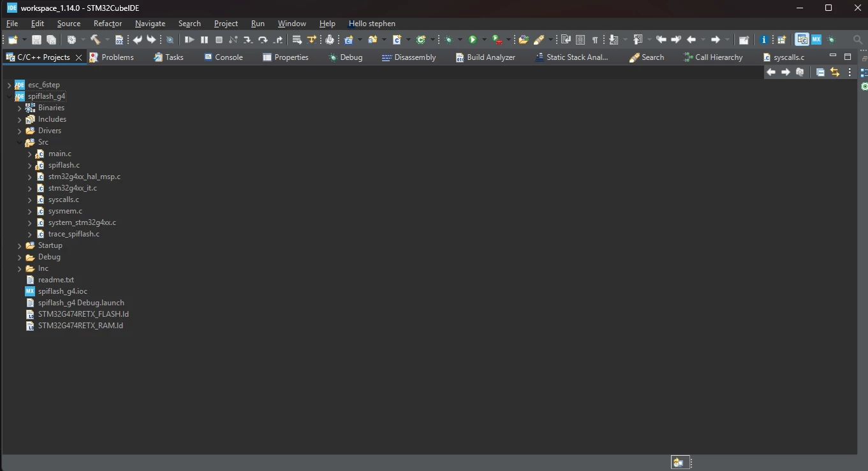868x471 pixels.
Task: Select spiflash_g4.ioc file
Action: [x=63, y=291]
